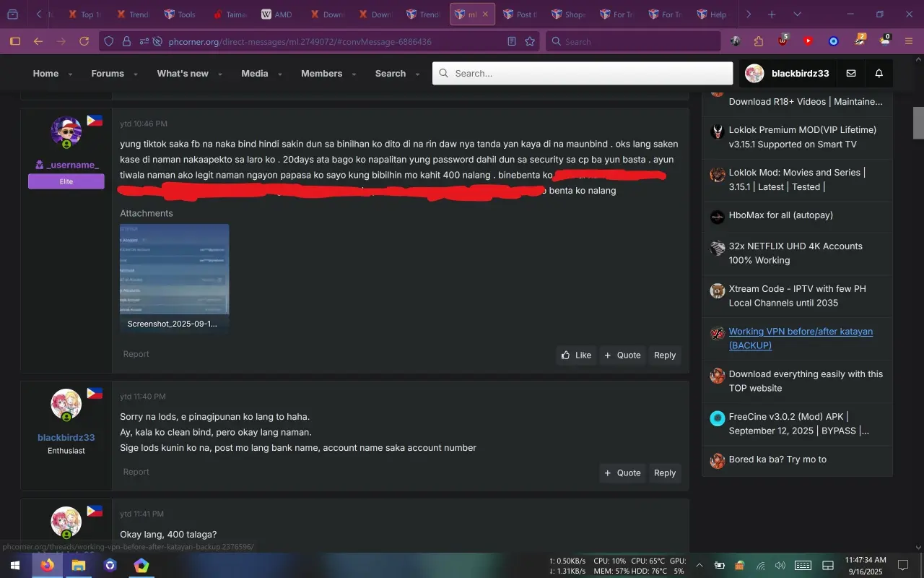
Task: Expand the What's new dropdown arrow
Action: click(x=219, y=74)
